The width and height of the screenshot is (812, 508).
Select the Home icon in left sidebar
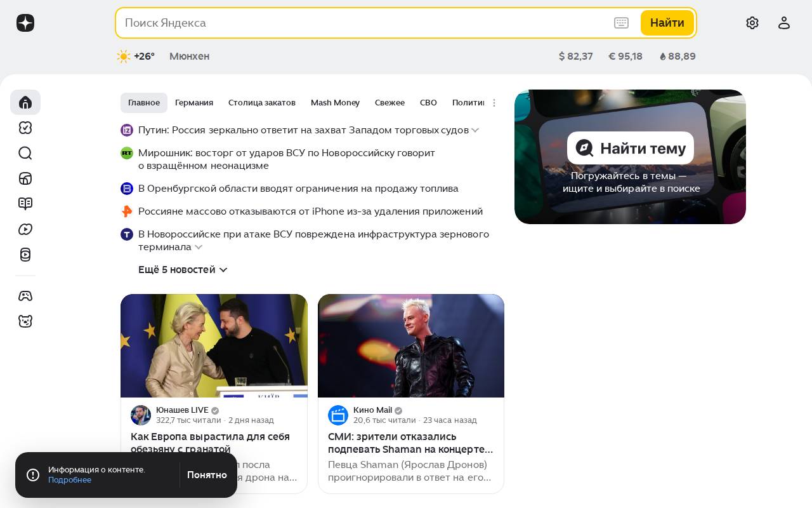[x=25, y=102]
